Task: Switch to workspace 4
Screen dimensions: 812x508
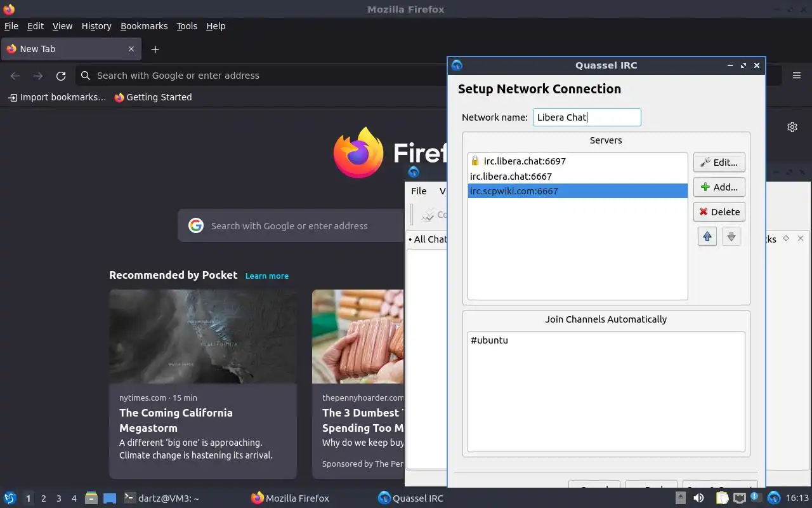Action: coord(74,498)
